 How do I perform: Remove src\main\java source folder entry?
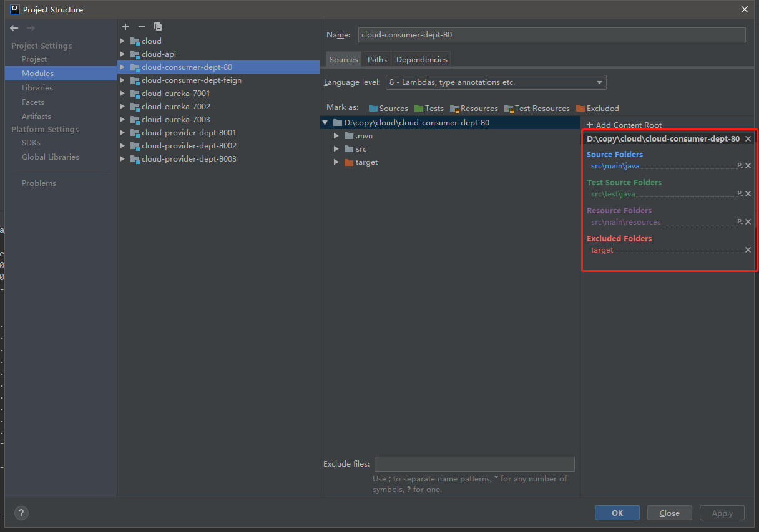click(x=748, y=166)
